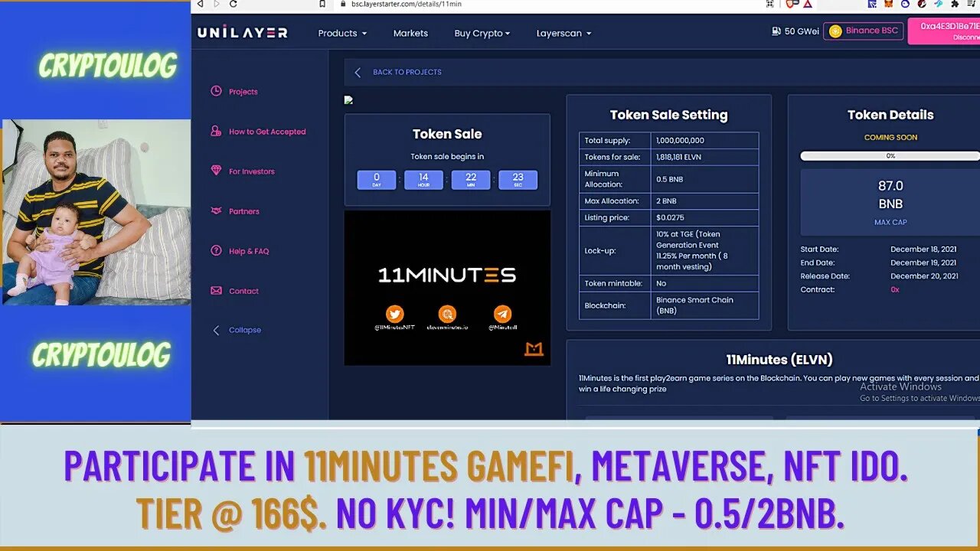Click the countdown days box showing 0
This screenshot has width=980, height=551.
click(x=377, y=181)
